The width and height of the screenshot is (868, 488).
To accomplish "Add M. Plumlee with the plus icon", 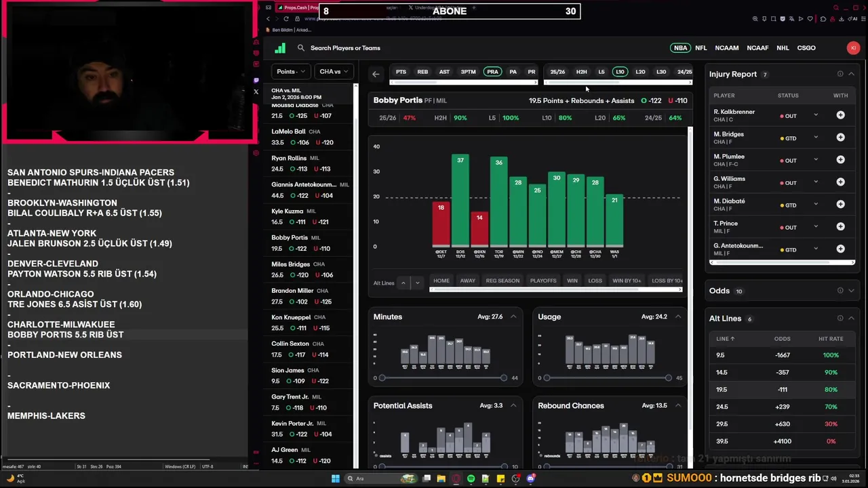I will pos(840,160).
